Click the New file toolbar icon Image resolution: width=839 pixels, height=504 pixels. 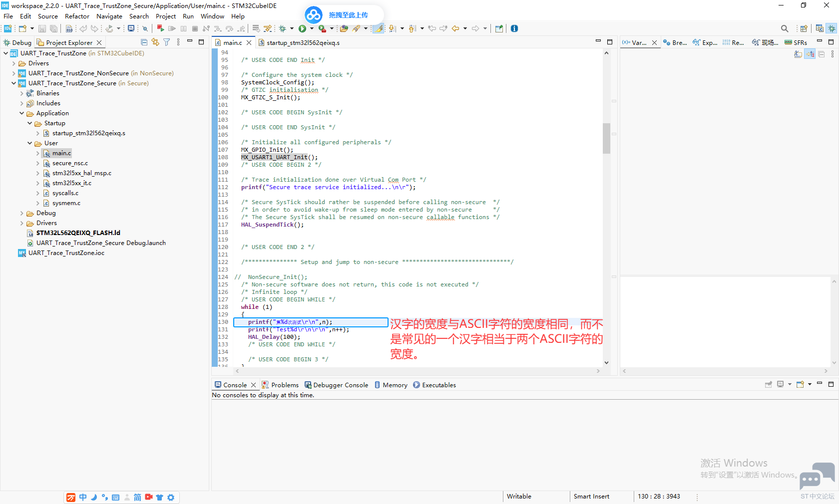coord(22,28)
